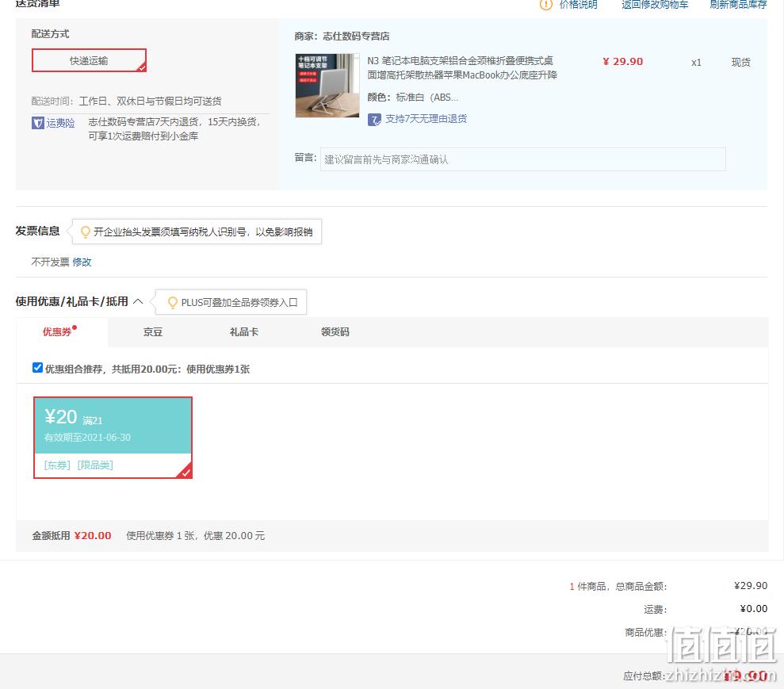Open PLUS可叠加全品券领券入口 link
784x689 pixels.
(239, 303)
